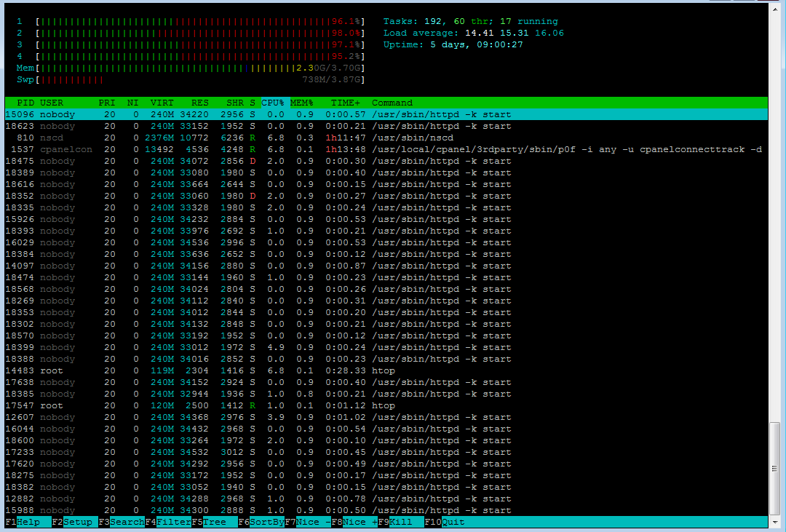Sort by the SHR column header

point(234,103)
